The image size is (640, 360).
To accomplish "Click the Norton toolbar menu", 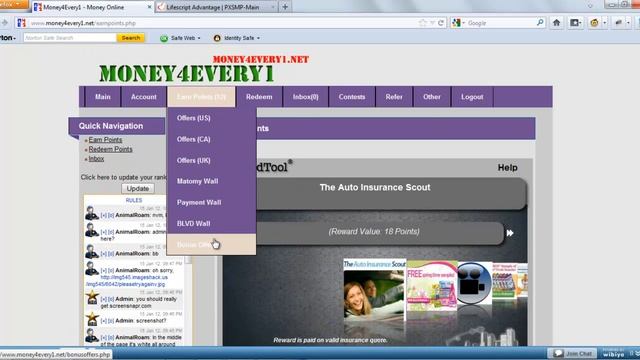I will [8, 38].
